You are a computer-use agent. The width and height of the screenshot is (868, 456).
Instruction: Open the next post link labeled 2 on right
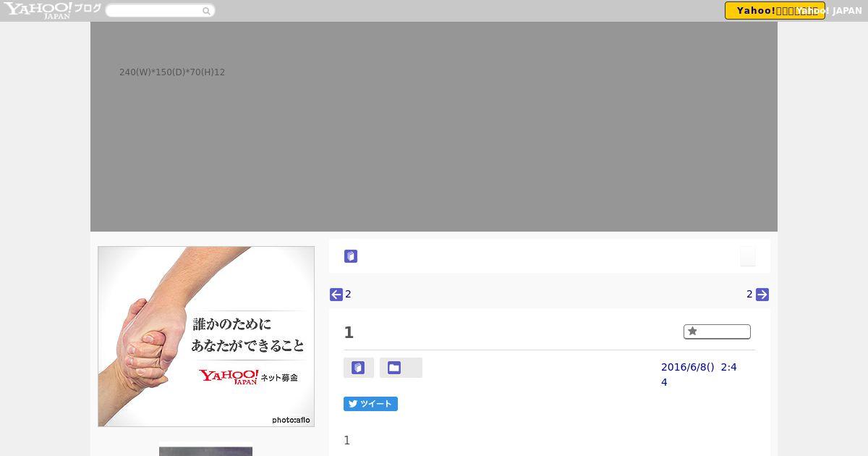(749, 295)
